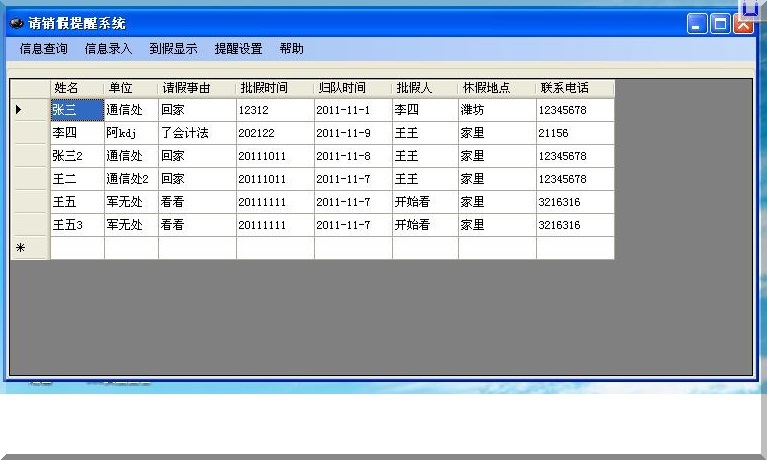Select the 单位 cell 通信处2

coord(131,179)
